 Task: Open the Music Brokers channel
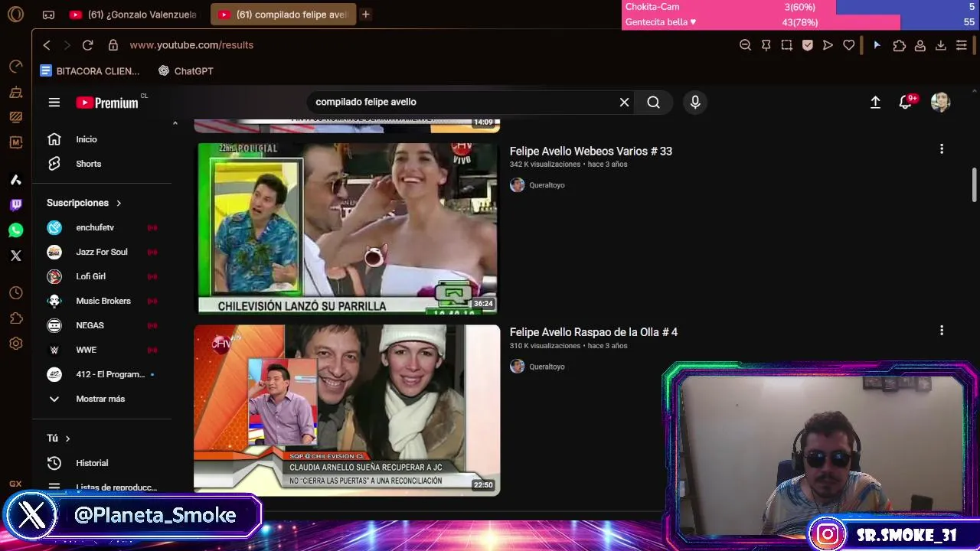[x=103, y=301]
